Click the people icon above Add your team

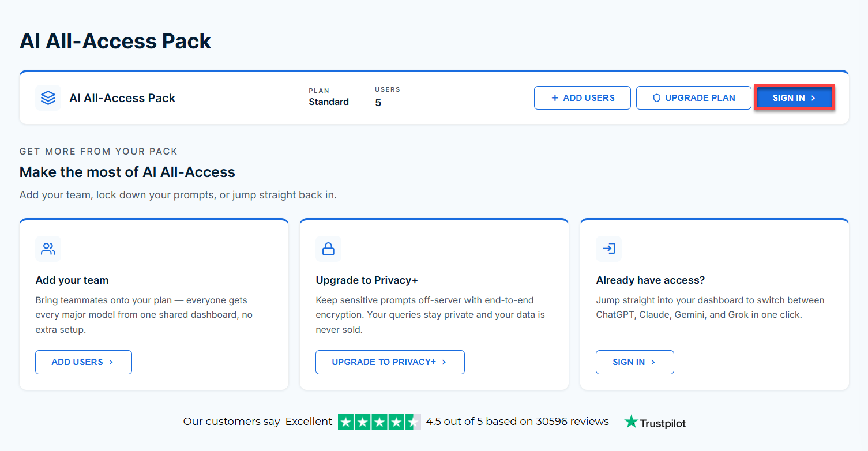(48, 249)
